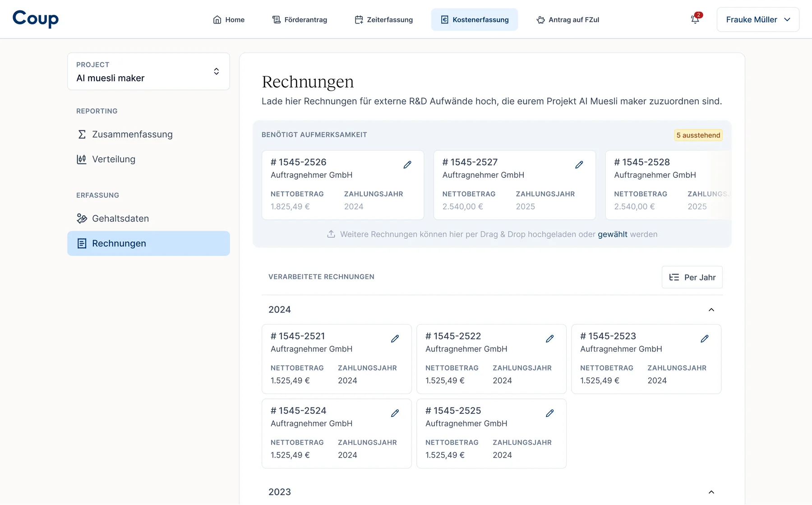This screenshot has height=505, width=812.
Task: Go to the Förderantrag tab
Action: point(300,19)
